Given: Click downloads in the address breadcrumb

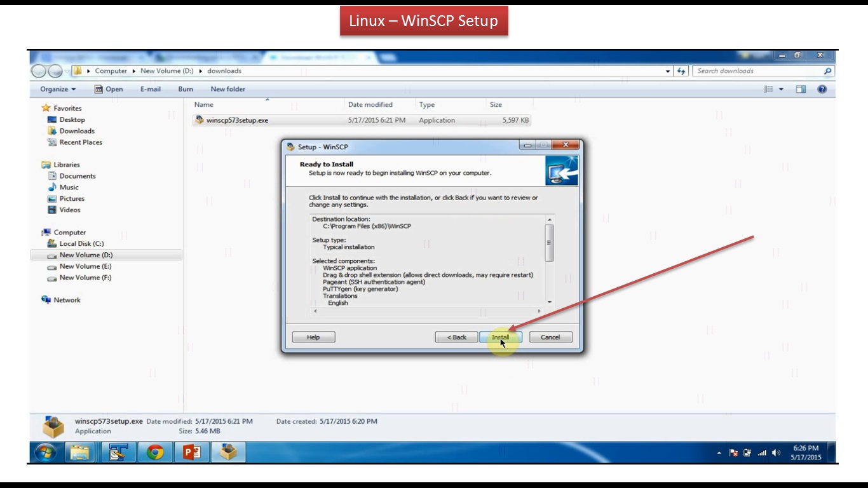Looking at the screenshot, I should coord(224,71).
